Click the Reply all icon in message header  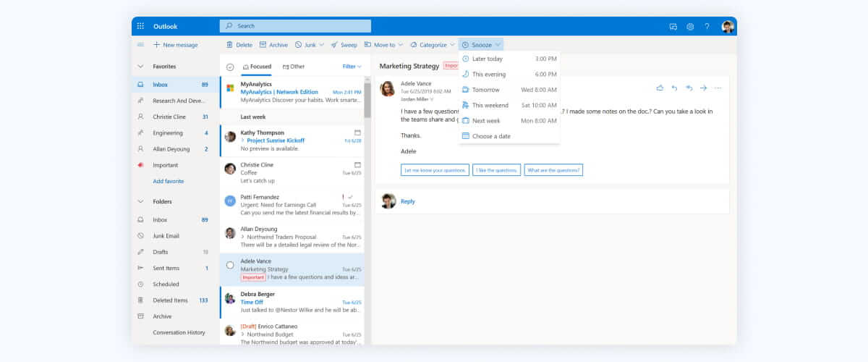(x=689, y=88)
